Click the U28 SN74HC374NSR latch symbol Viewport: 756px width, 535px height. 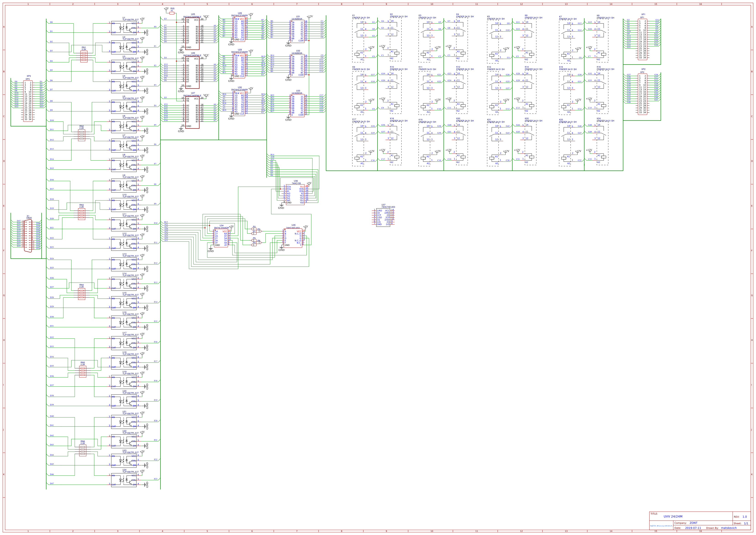click(x=239, y=29)
